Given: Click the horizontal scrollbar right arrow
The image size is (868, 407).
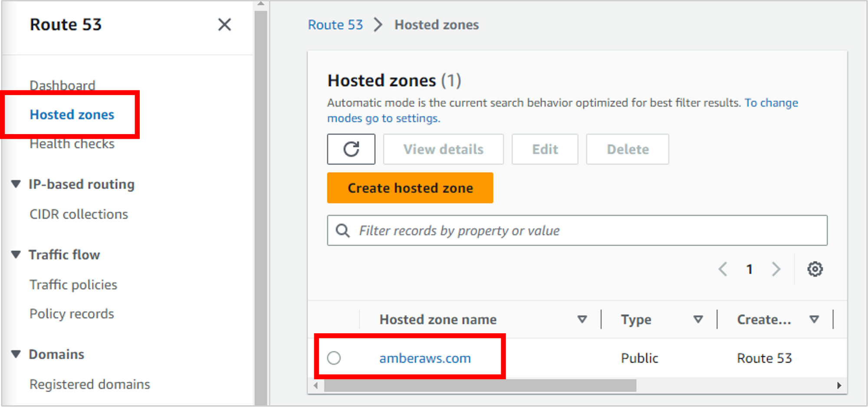Looking at the screenshot, I should pos(839,385).
